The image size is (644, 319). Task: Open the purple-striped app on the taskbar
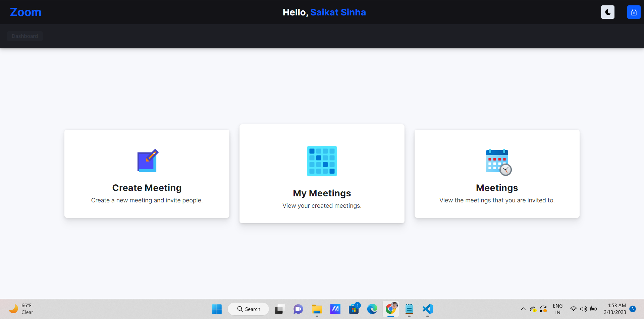pos(335,309)
